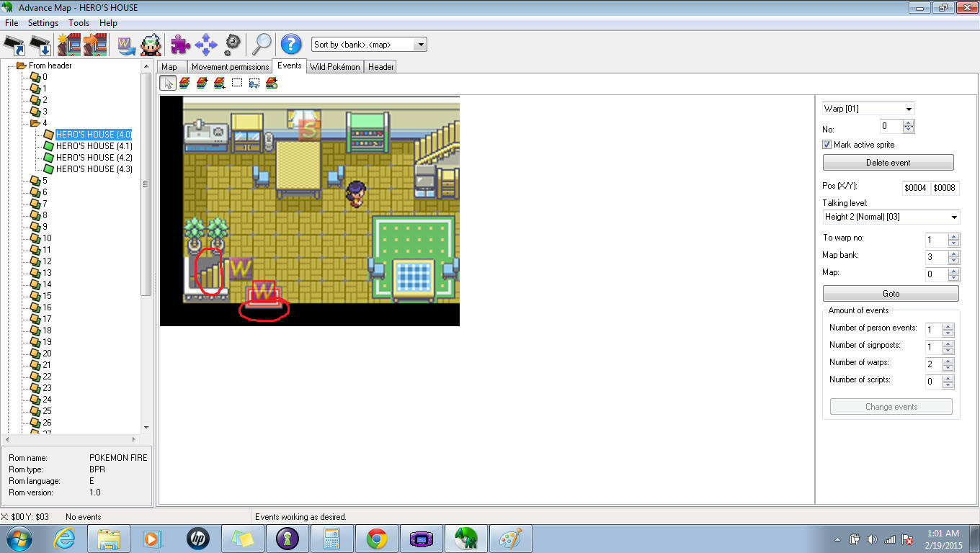
Task: Open the Talking level dropdown
Action: coord(891,217)
